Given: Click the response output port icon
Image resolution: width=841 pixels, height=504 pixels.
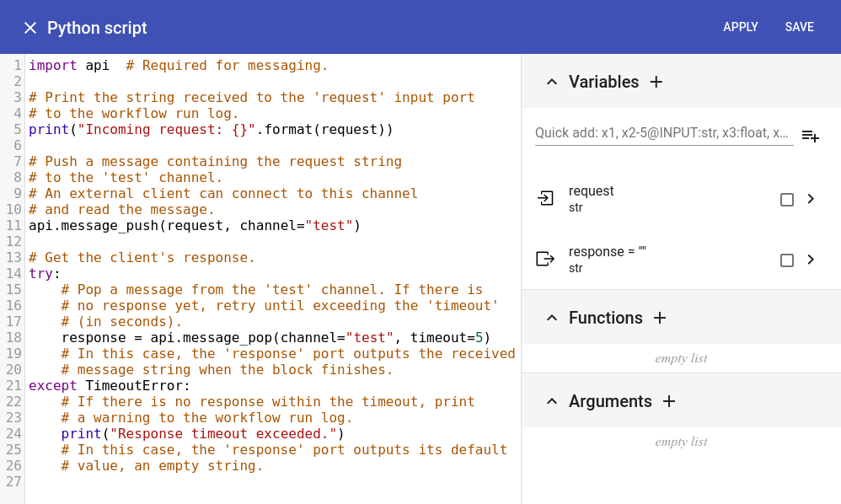Looking at the screenshot, I should coord(545,260).
